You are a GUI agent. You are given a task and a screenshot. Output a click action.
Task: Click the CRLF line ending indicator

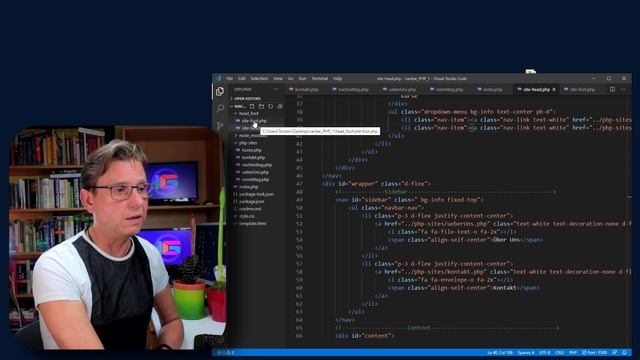click(560, 353)
